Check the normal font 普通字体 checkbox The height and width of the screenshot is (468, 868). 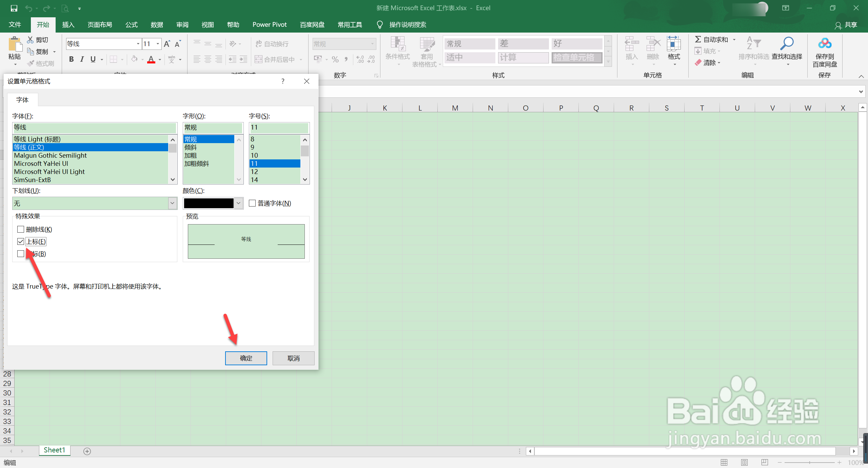click(252, 203)
